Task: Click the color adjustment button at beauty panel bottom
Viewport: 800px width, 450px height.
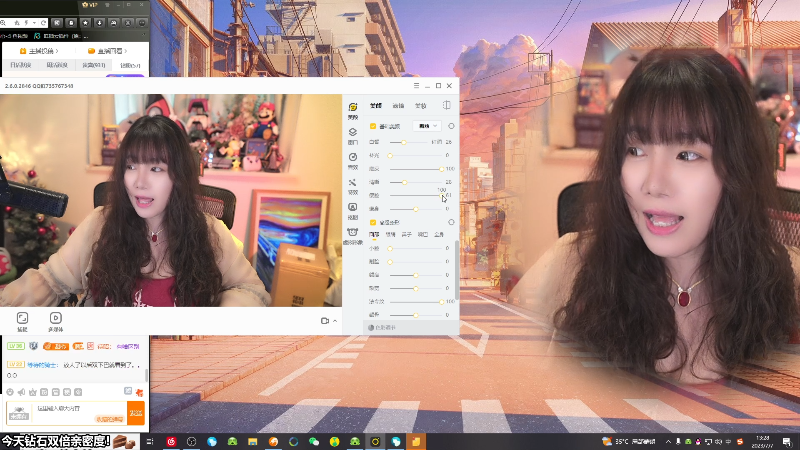Action: [382, 328]
